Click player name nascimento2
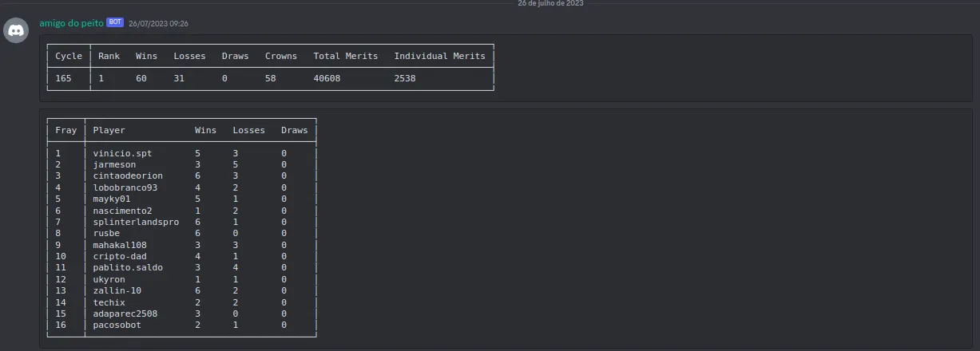980x351 pixels. (122, 211)
